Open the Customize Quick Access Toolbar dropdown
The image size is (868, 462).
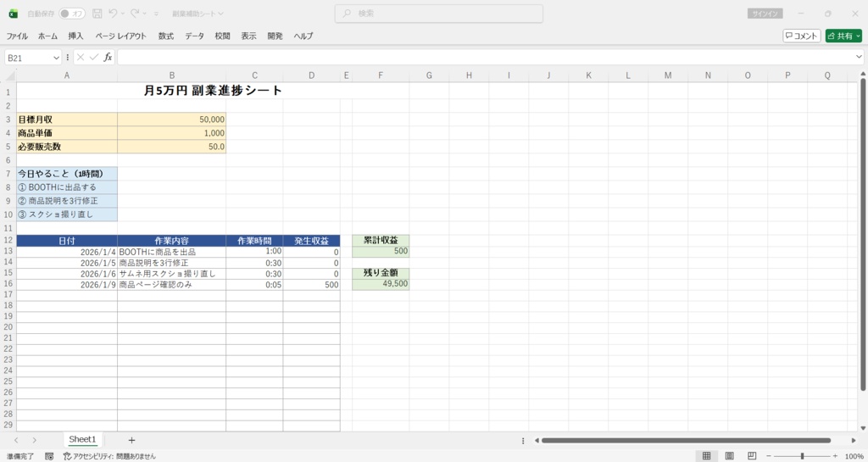point(156,14)
